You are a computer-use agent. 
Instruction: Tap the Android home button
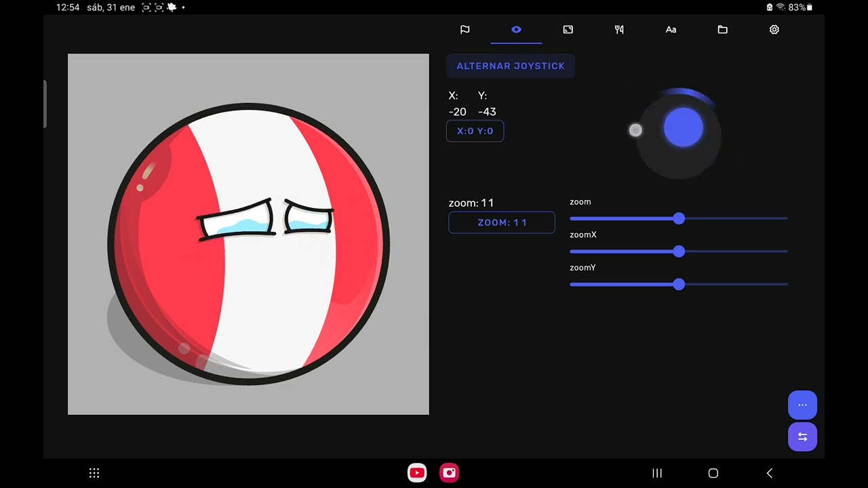pos(713,473)
